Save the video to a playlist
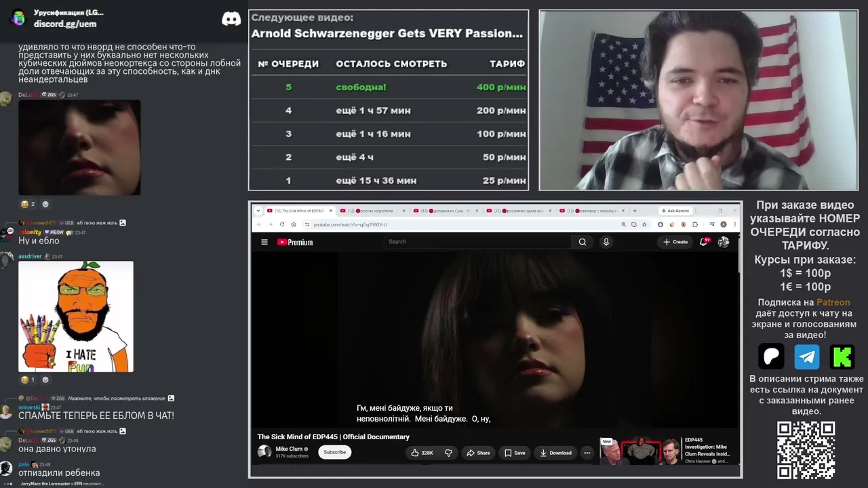Viewport: 868px width, 488px height. 515,453
